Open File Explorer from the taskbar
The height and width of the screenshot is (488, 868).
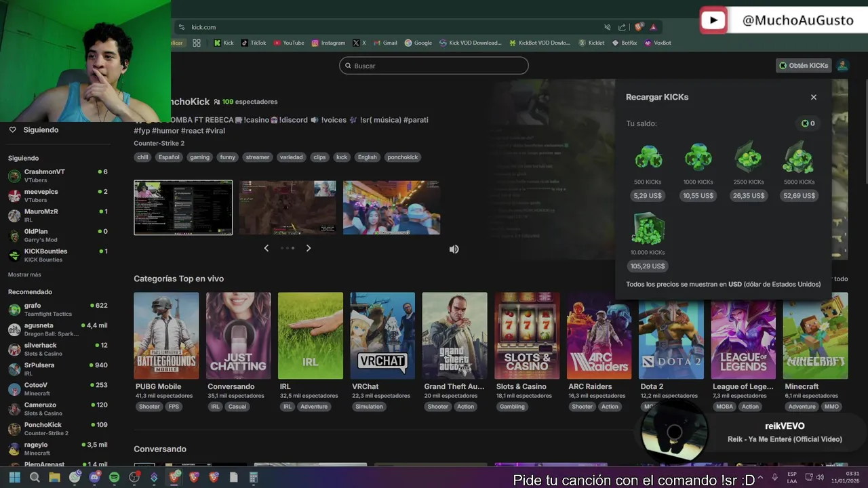click(x=54, y=477)
